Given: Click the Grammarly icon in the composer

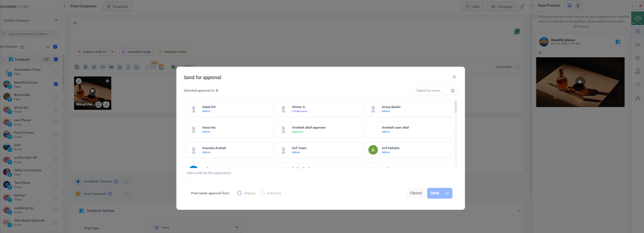Looking at the screenshot, I should coord(517,31).
